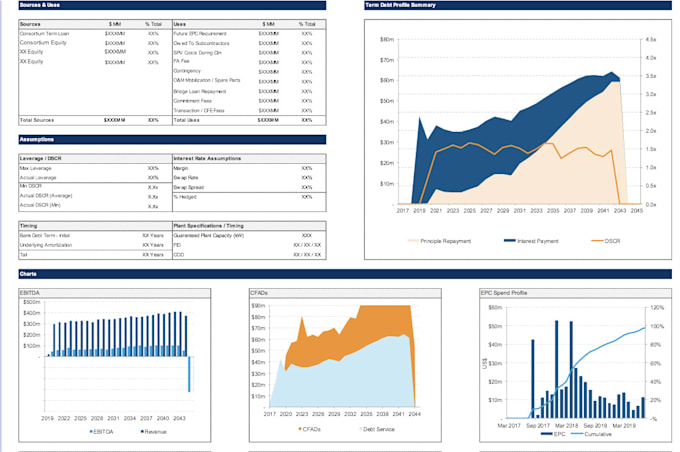
Task: Select the FA Fee row label
Action: [x=182, y=61]
